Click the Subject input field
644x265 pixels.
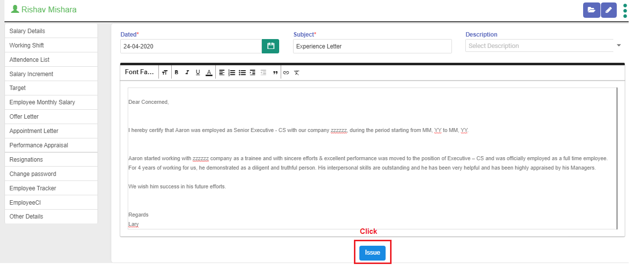point(372,46)
